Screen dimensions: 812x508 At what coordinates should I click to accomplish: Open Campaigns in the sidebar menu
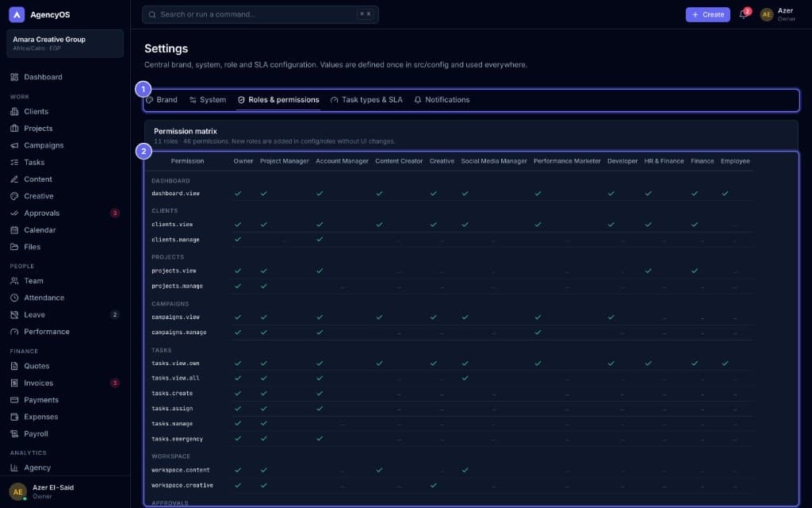pyautogui.click(x=65, y=146)
